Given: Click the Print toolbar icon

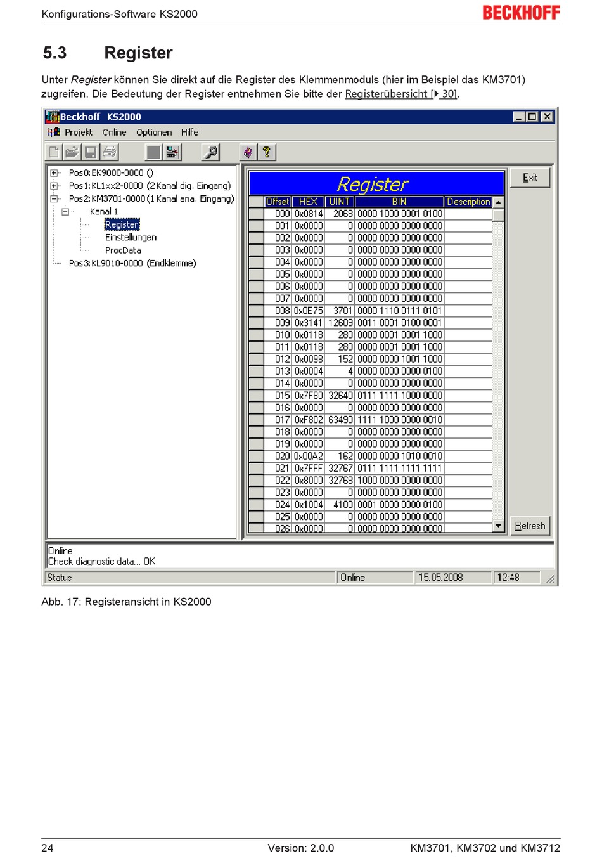Looking at the screenshot, I should [x=109, y=152].
